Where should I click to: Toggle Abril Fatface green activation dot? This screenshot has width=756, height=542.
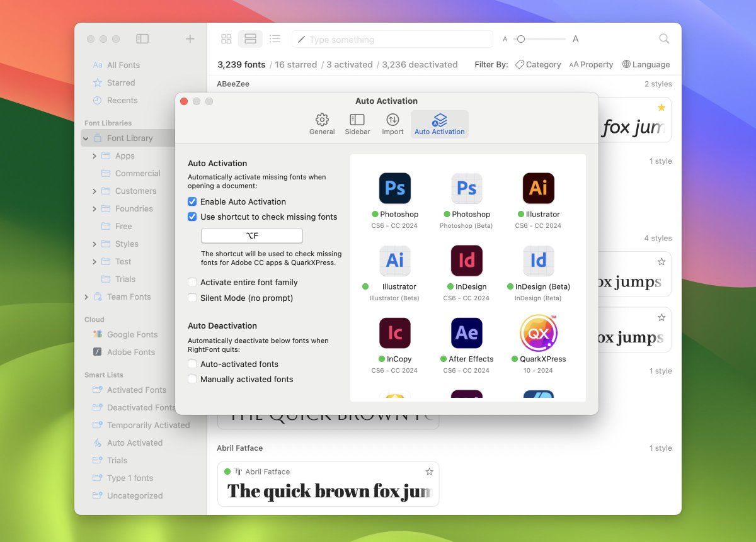coord(227,471)
